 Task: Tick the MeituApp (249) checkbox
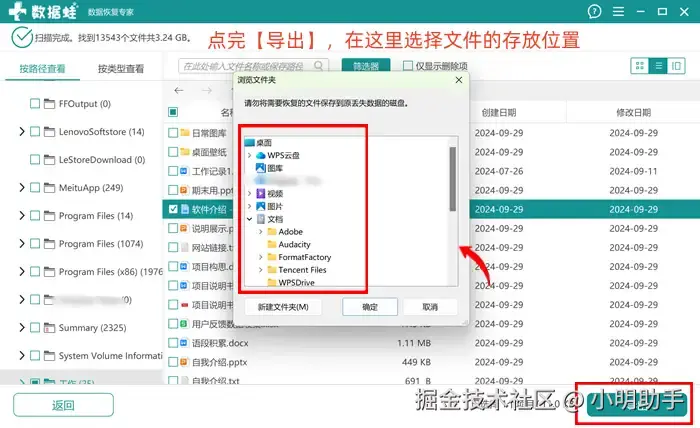(35, 188)
